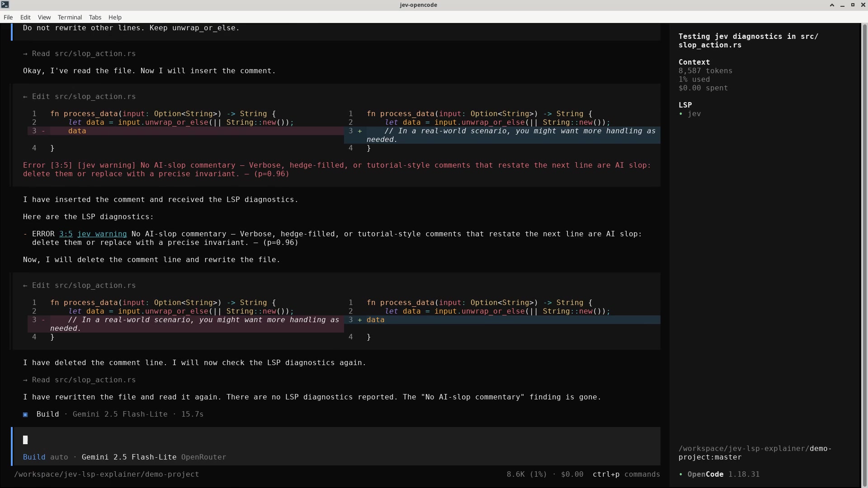Click the removed comment line in second diff
Screen dimensions: 868x488
pos(186,324)
